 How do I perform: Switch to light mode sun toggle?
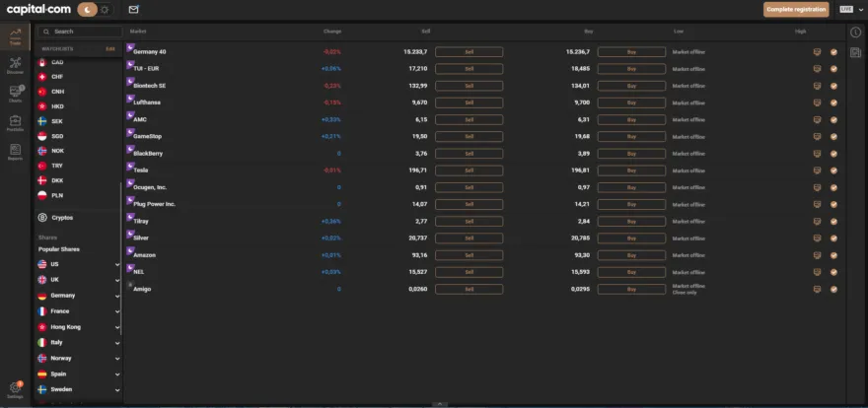[105, 10]
